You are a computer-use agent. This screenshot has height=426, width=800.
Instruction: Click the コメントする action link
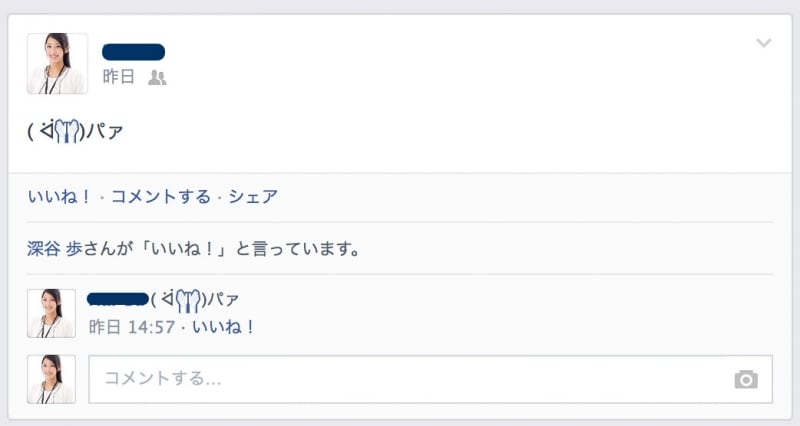point(161,196)
